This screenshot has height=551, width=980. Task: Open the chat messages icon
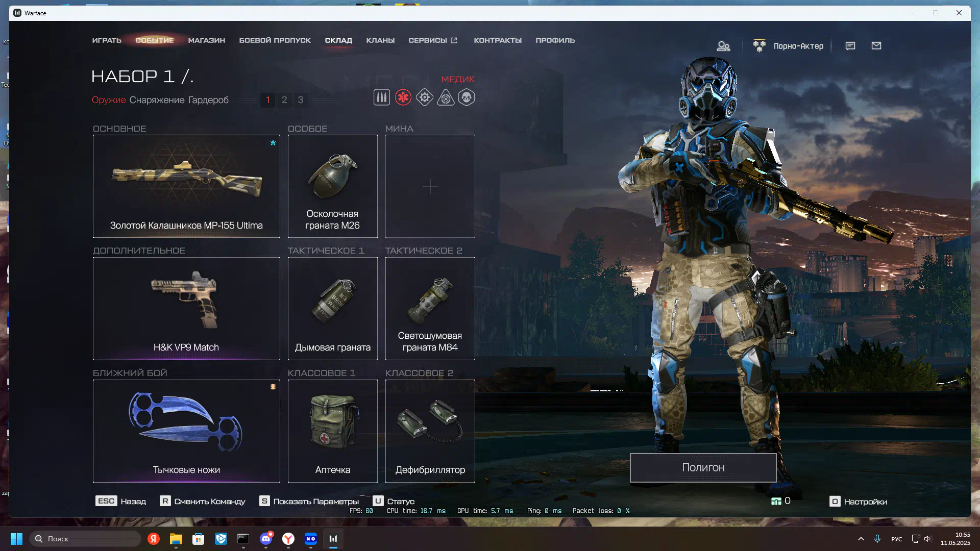pyautogui.click(x=850, y=46)
